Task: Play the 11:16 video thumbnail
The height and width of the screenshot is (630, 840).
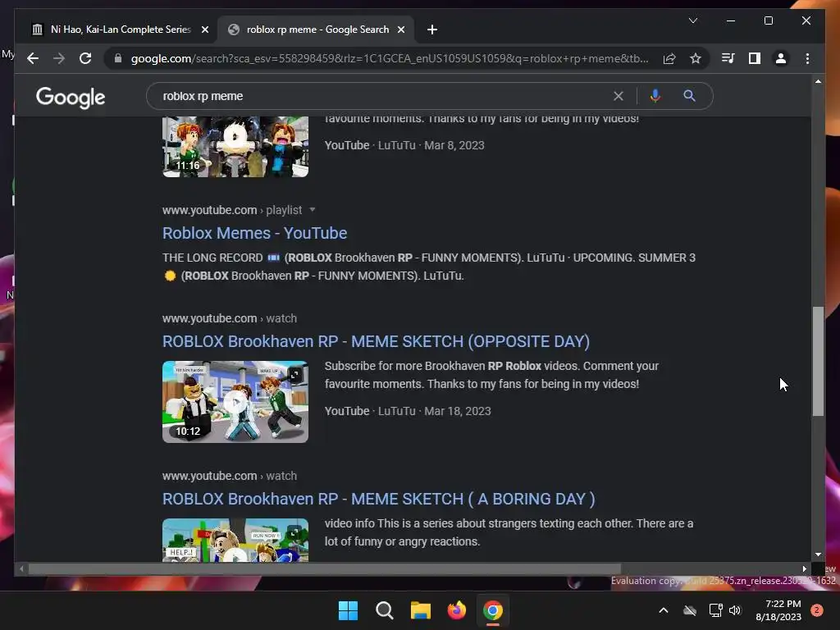Action: click(x=235, y=147)
